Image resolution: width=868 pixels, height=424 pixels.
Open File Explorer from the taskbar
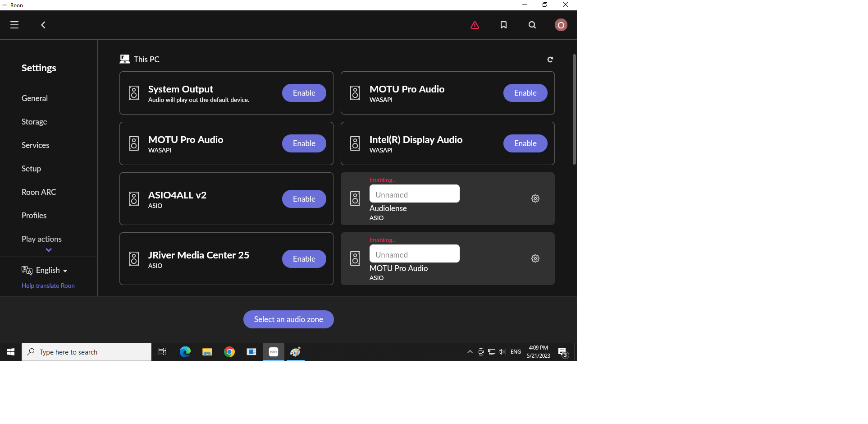click(x=207, y=352)
